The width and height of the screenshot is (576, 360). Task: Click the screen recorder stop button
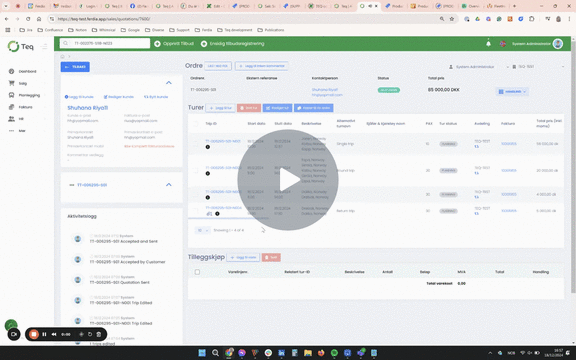click(34, 334)
